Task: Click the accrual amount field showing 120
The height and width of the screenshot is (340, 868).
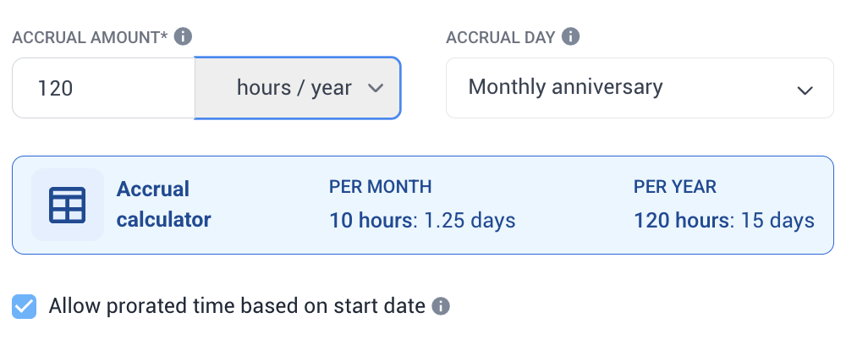Action: tap(103, 88)
